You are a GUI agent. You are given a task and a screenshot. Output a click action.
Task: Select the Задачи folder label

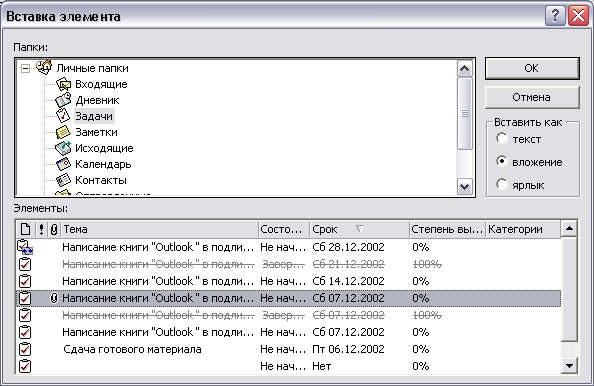pos(94,116)
